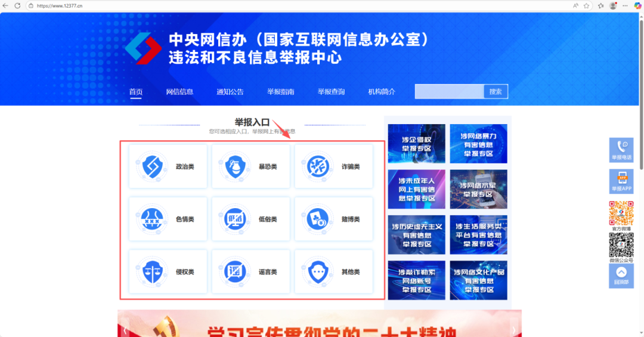Open the 侵权类 scales icon

point(151,271)
